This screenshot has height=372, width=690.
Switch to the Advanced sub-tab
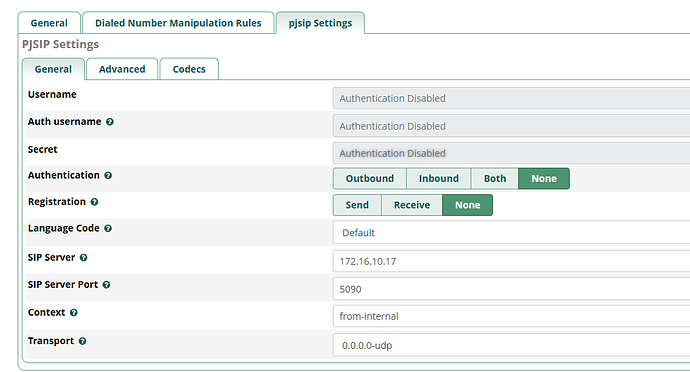122,69
